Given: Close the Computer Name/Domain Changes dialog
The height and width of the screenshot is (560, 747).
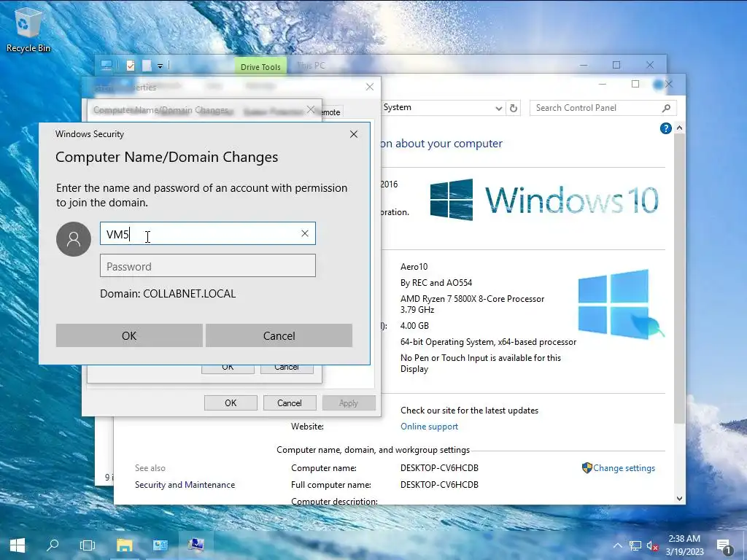Looking at the screenshot, I should coord(311,109).
